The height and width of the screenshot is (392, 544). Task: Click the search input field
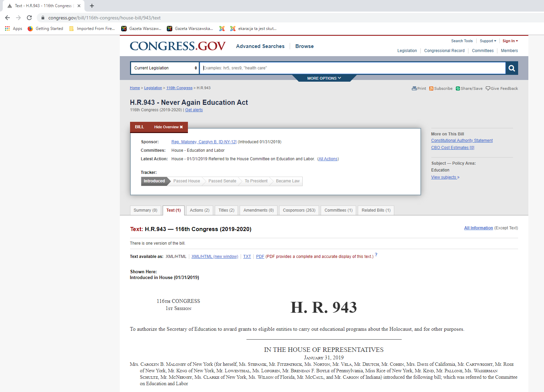[x=352, y=68]
